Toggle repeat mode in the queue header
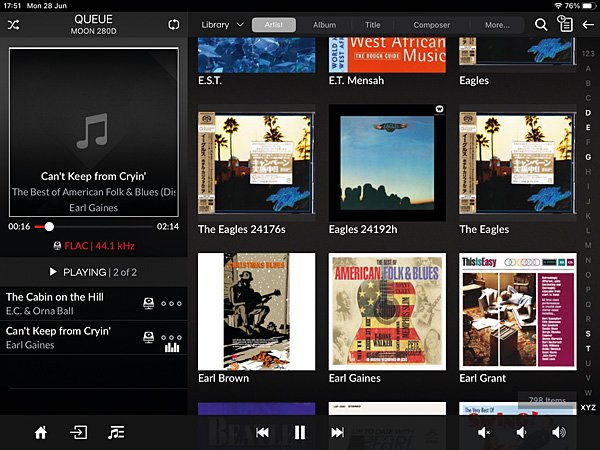Screen dimensions: 600x450 click(174, 25)
